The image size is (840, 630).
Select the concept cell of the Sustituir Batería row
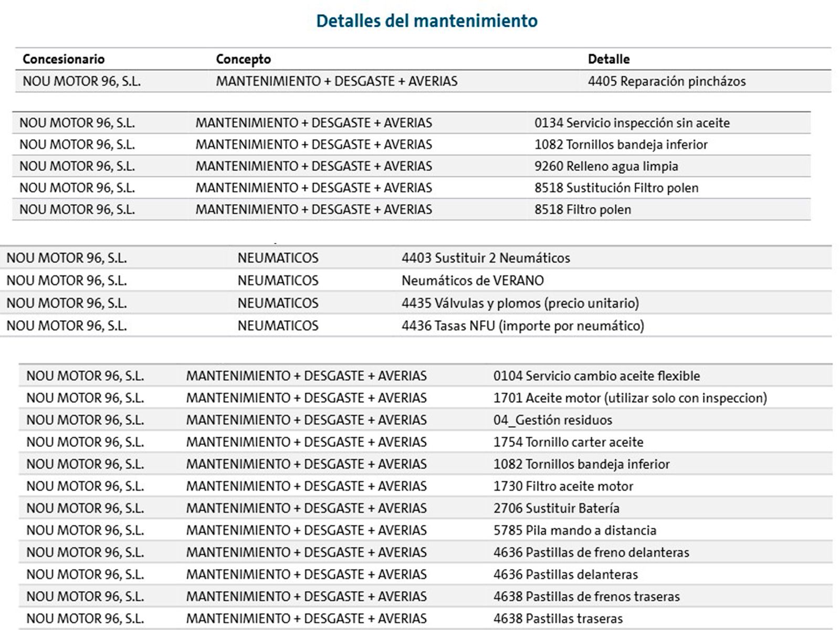coord(307,508)
